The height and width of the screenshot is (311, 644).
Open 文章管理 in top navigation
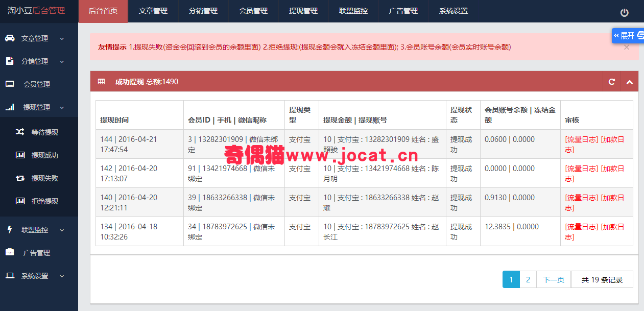tap(153, 11)
